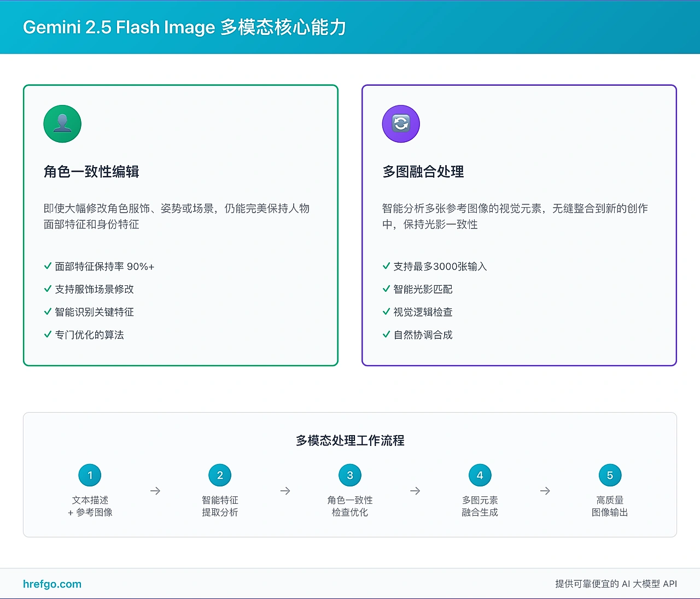
Task: Click checkmark beside 面部特征保持率 90%+
Action: click(x=48, y=266)
